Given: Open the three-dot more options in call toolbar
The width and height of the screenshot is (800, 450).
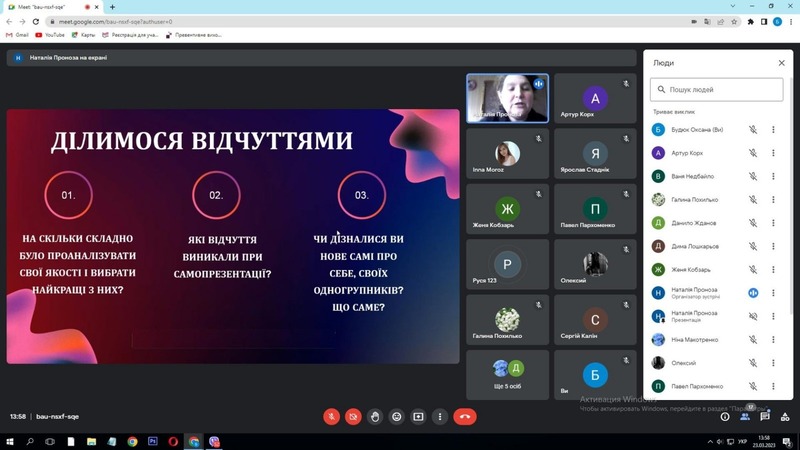Looking at the screenshot, I should 439,416.
